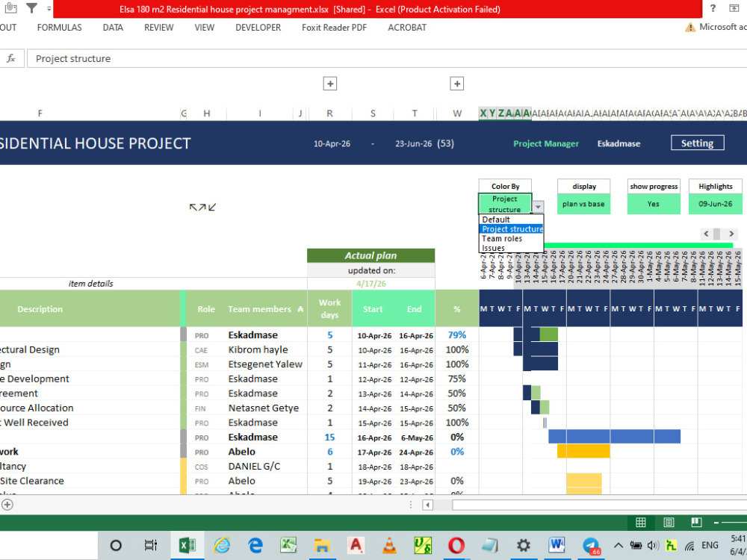Image resolution: width=747 pixels, height=560 pixels.
Task: Launch Internet Explorer from the taskbar
Action: 222,545
